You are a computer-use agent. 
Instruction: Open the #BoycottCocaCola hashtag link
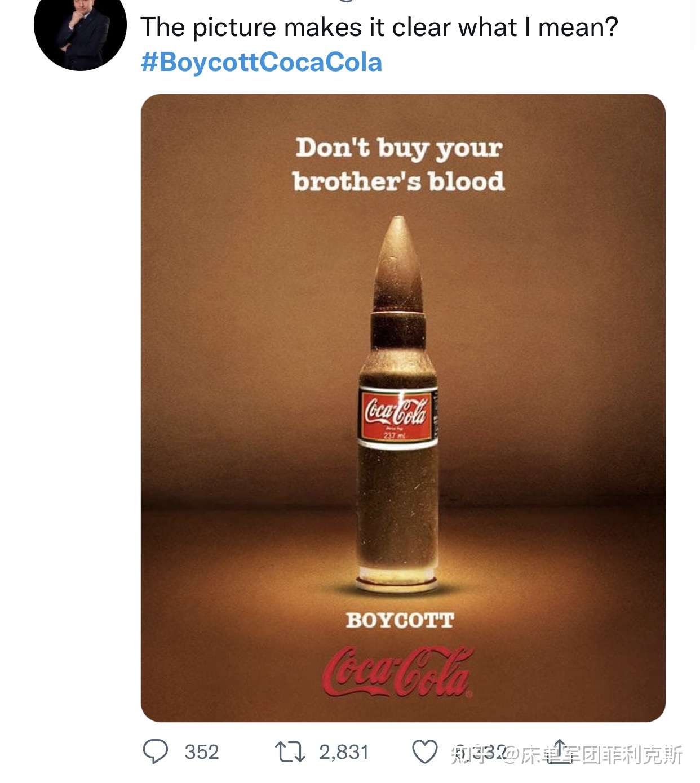(x=262, y=62)
